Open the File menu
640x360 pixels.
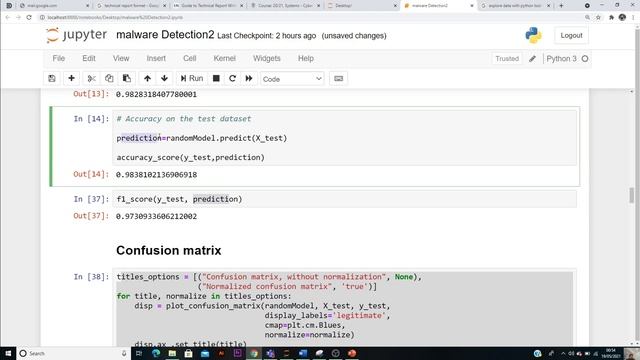(x=59, y=58)
